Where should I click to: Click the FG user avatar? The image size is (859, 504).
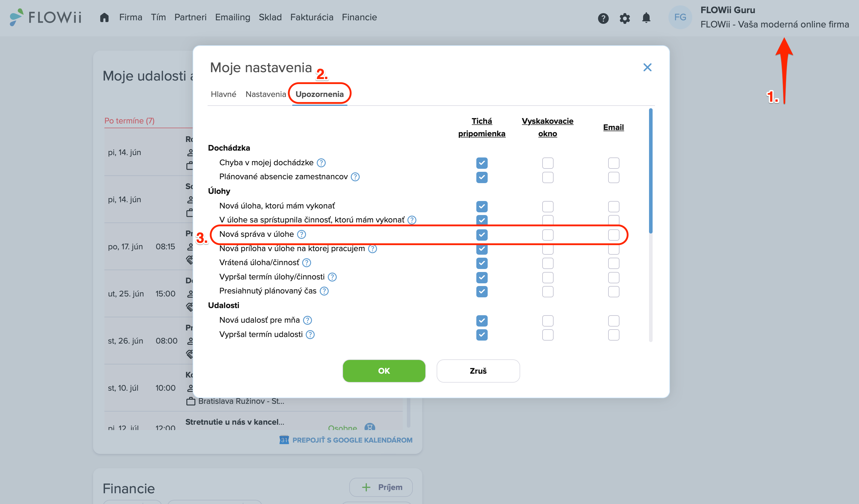680,17
